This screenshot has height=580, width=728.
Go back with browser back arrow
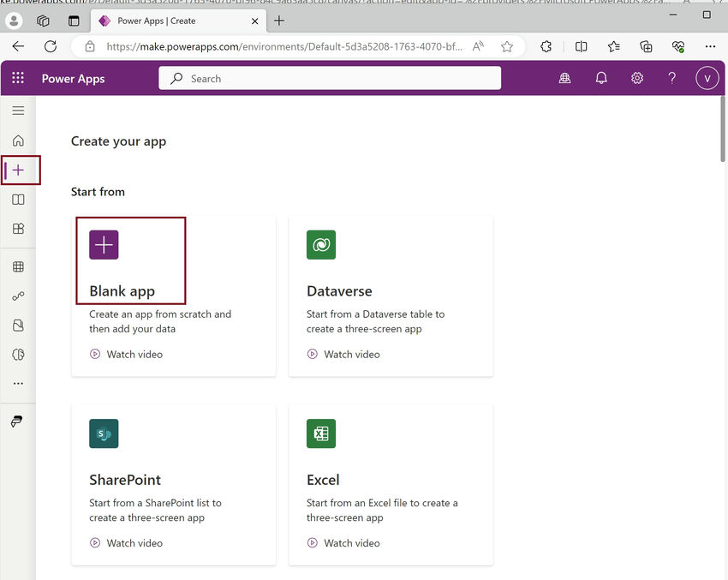click(18, 46)
